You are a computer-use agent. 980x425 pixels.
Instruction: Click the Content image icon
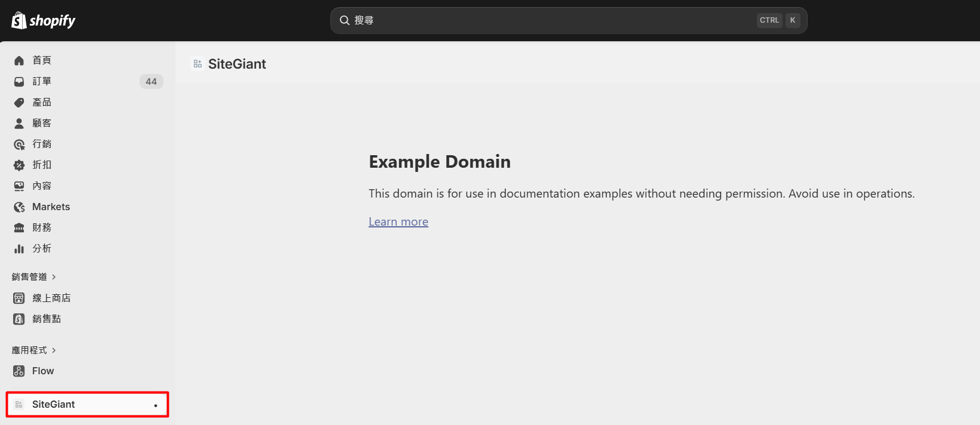click(x=19, y=186)
